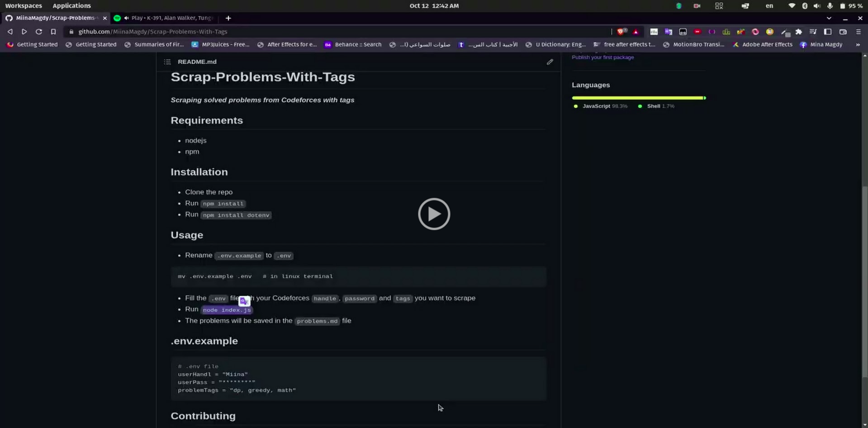
Task: Open the Brave Wallet icon
Action: point(843,32)
